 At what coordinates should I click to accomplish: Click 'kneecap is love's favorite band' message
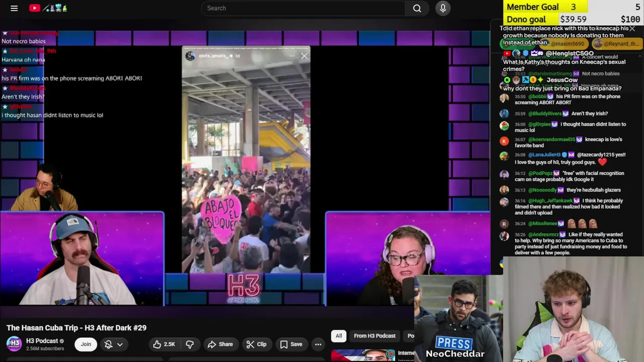click(x=569, y=142)
